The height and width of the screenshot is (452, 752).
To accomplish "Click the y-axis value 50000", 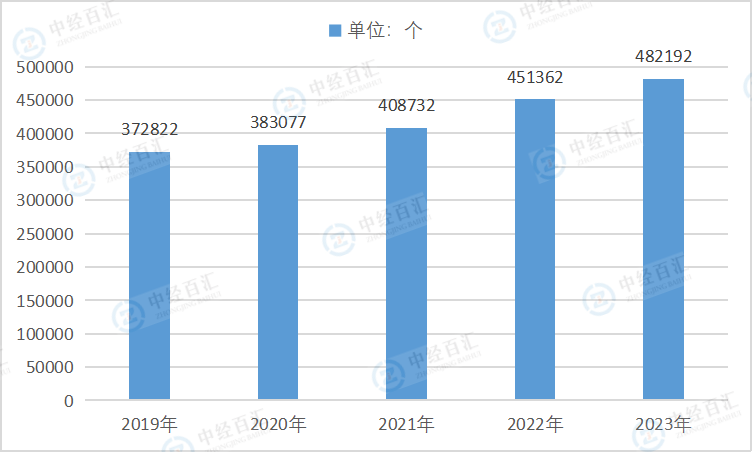I will tap(50, 368).
